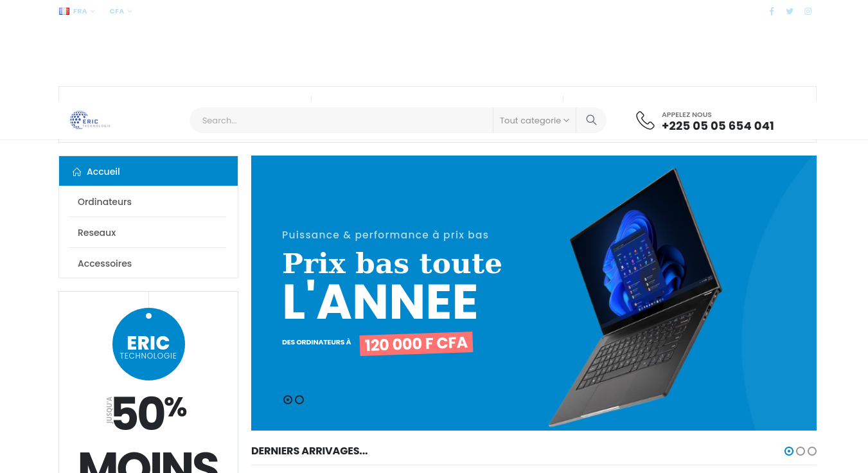The height and width of the screenshot is (473, 868).
Task: Select the first banner slide dot
Action: [x=288, y=400]
